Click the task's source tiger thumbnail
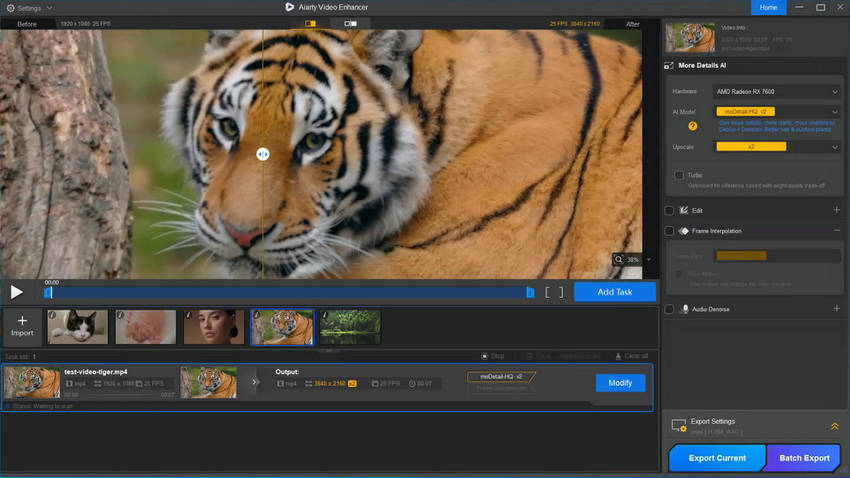The height and width of the screenshot is (478, 850). [33, 382]
